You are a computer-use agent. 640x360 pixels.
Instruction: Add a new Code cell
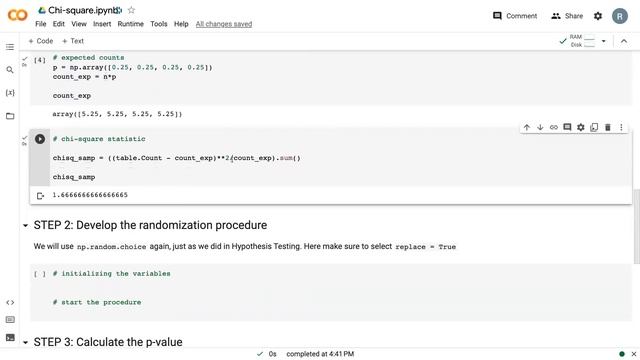click(x=40, y=41)
